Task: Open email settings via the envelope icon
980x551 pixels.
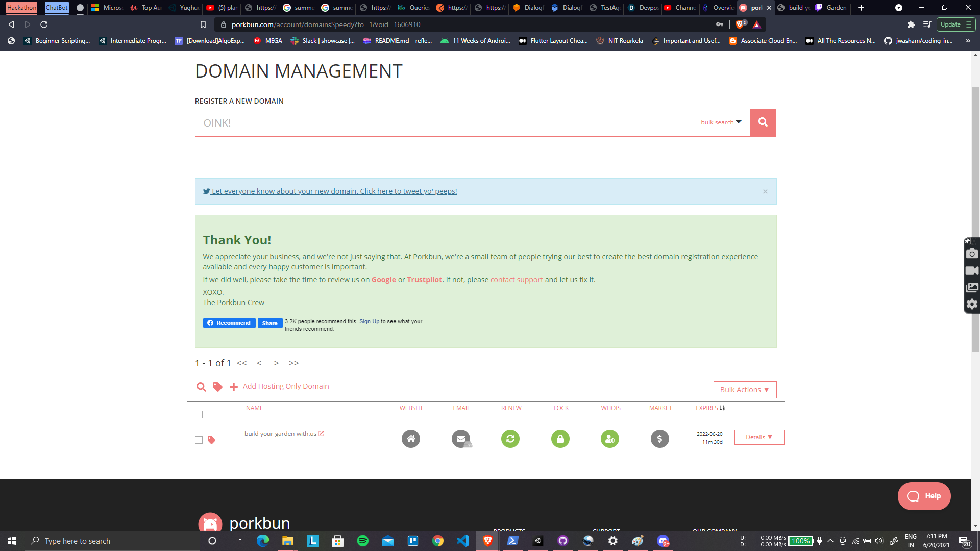Action: [461, 439]
